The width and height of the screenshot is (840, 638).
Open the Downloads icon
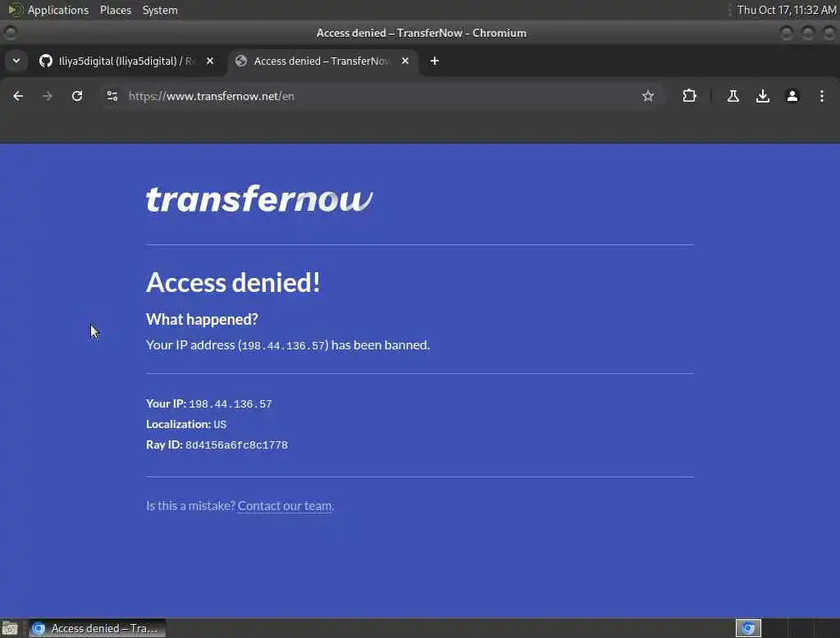tap(762, 96)
